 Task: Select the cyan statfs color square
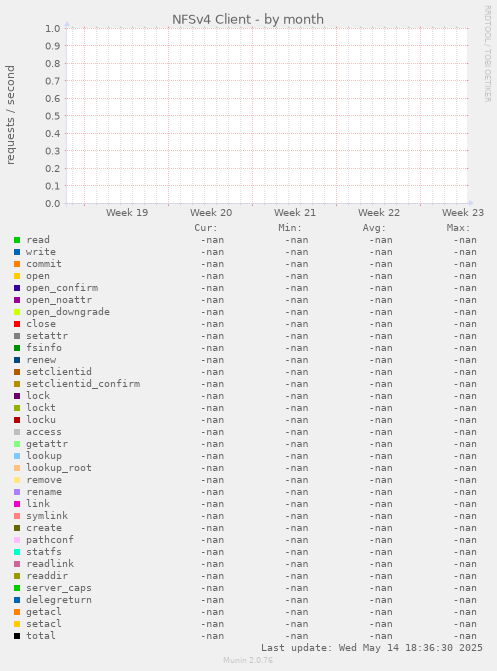click(x=17, y=552)
